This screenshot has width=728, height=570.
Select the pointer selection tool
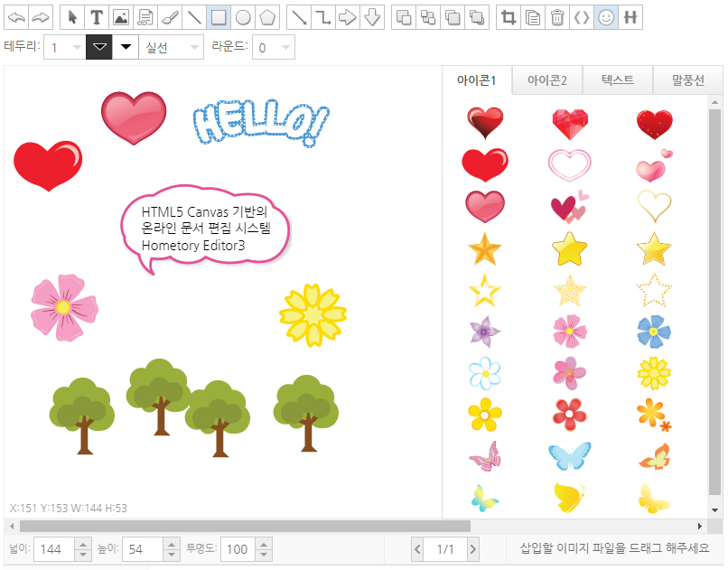(72, 18)
